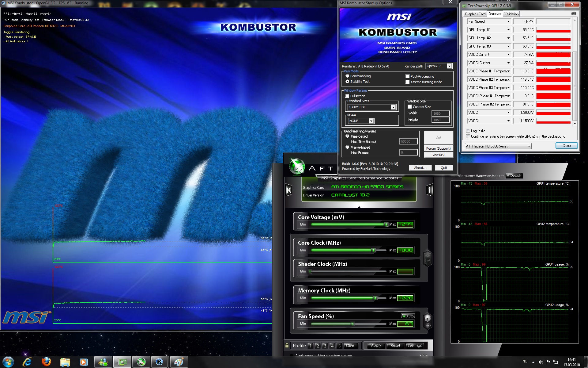Screen dimensions: 588x368
Task: Click the fan User Define gear icon
Action: [x=428, y=321]
